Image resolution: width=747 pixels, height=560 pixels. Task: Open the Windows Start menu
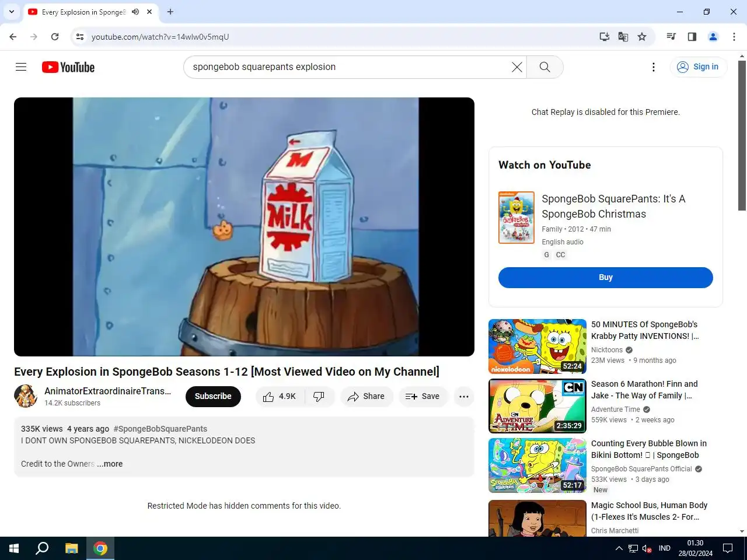14,548
